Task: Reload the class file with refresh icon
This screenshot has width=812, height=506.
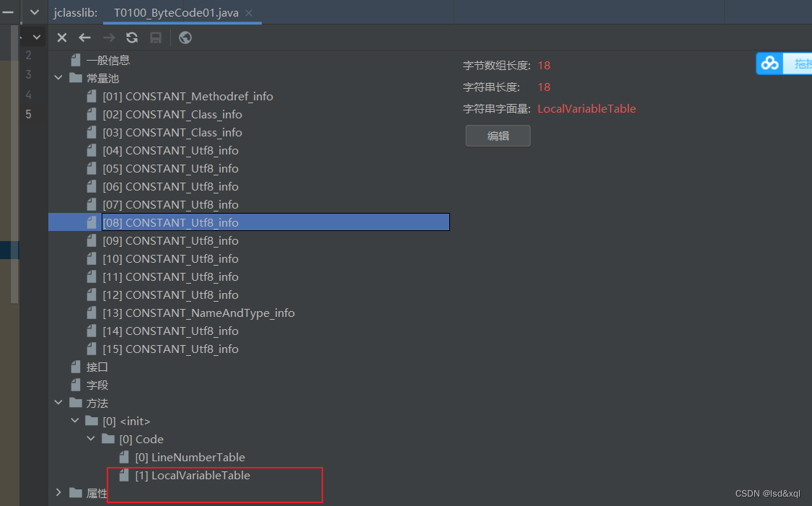Action: pyautogui.click(x=132, y=38)
